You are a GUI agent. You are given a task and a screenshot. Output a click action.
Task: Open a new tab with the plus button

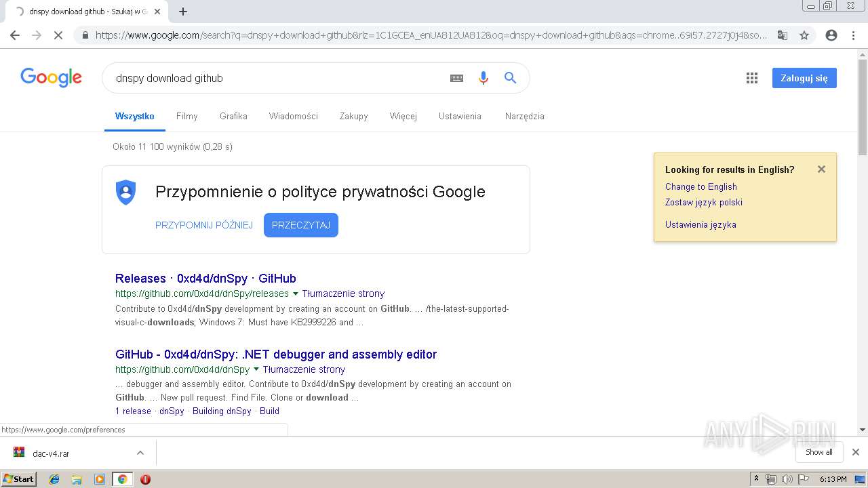183,12
